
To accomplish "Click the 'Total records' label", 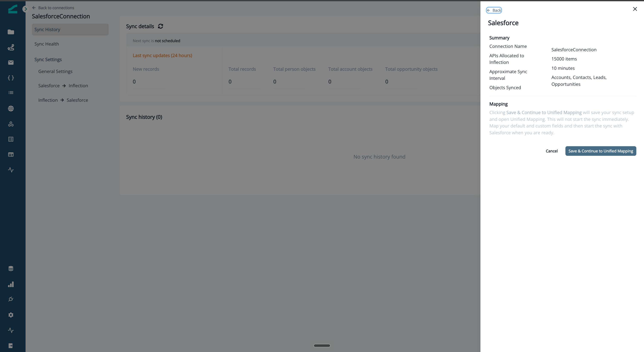I will [x=242, y=69].
